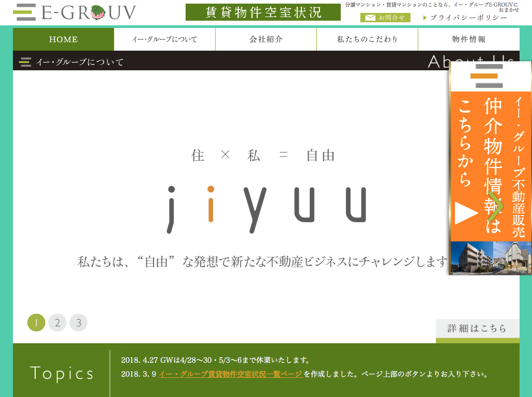Click the three-bar icon beside the イー・グループについて heading

(25, 62)
